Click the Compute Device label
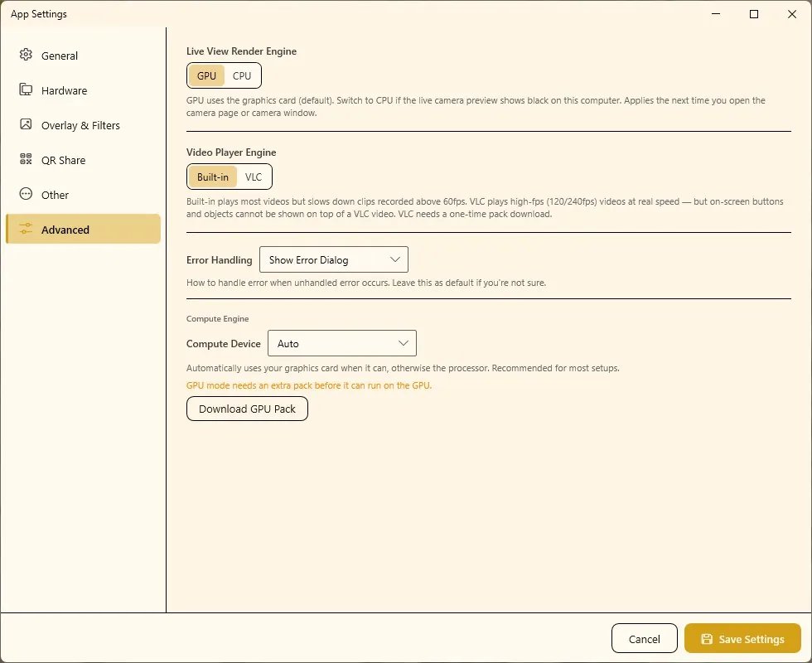This screenshot has height=663, width=812. [223, 343]
